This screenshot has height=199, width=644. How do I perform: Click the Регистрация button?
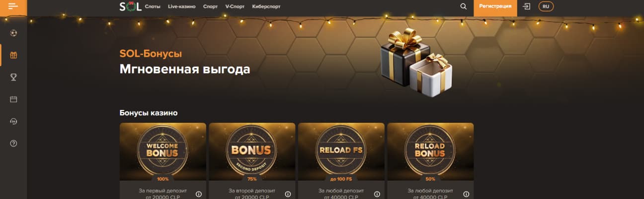pyautogui.click(x=495, y=6)
